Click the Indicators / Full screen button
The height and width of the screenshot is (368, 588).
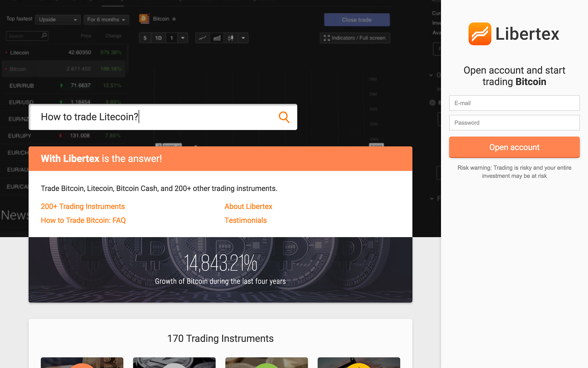(x=355, y=38)
